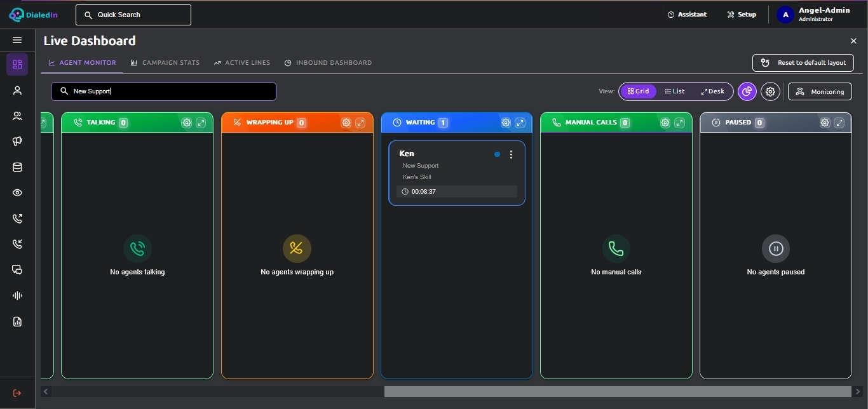The image size is (868, 409).
Task: Open the chat messages icon in sidebar
Action: [x=17, y=270]
